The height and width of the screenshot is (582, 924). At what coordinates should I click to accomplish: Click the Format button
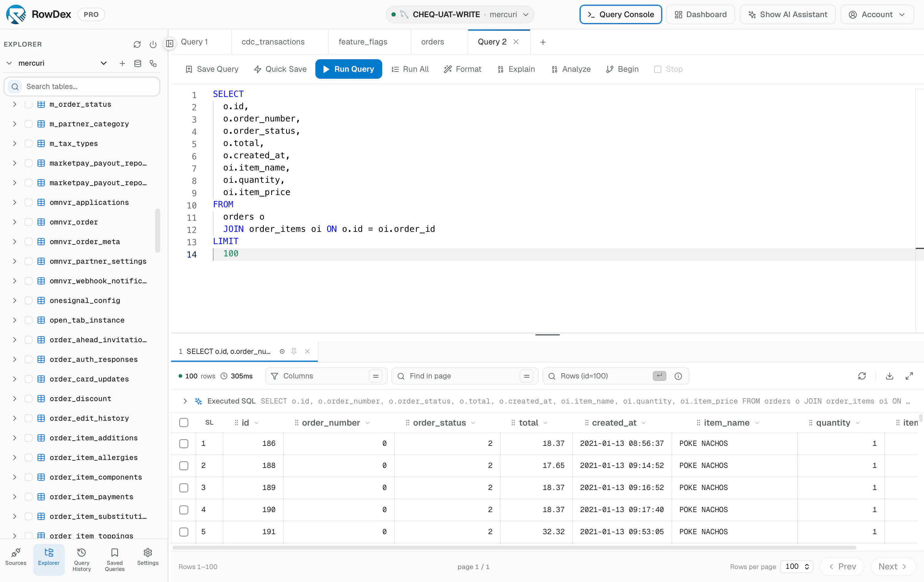[462, 69]
